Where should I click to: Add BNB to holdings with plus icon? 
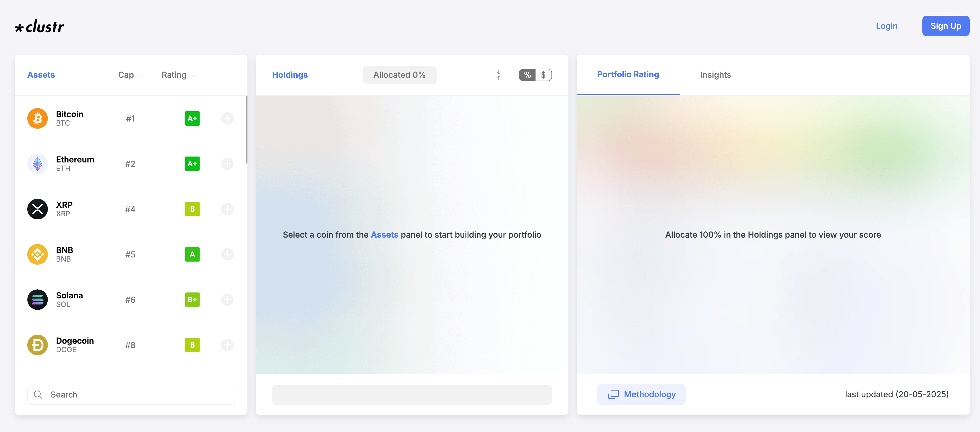227,254
